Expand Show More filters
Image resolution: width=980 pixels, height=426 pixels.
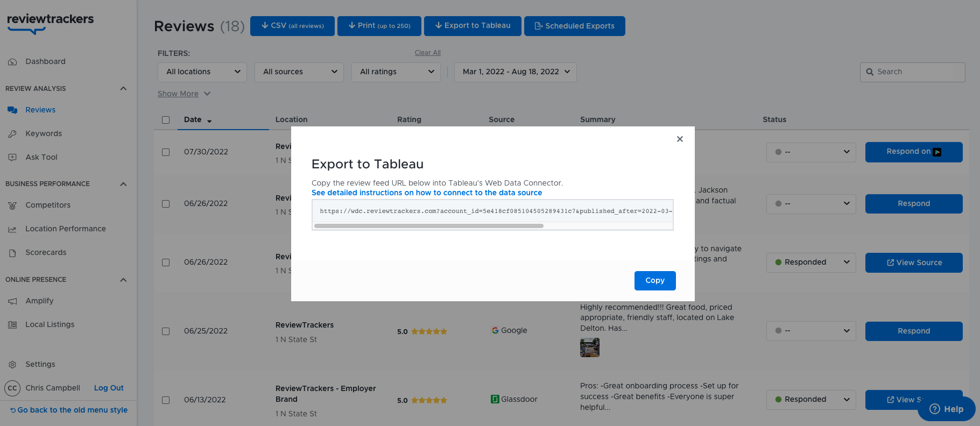click(184, 94)
